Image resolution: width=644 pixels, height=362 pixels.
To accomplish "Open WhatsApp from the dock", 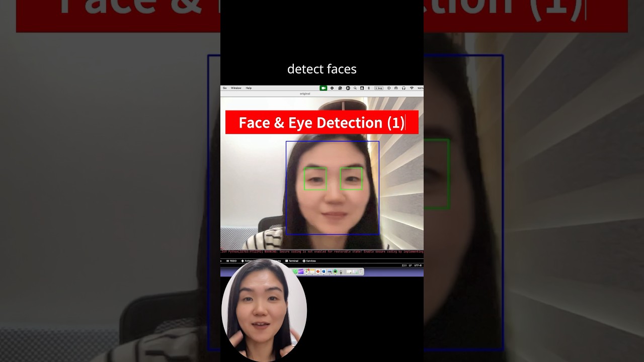I will pyautogui.click(x=295, y=271).
